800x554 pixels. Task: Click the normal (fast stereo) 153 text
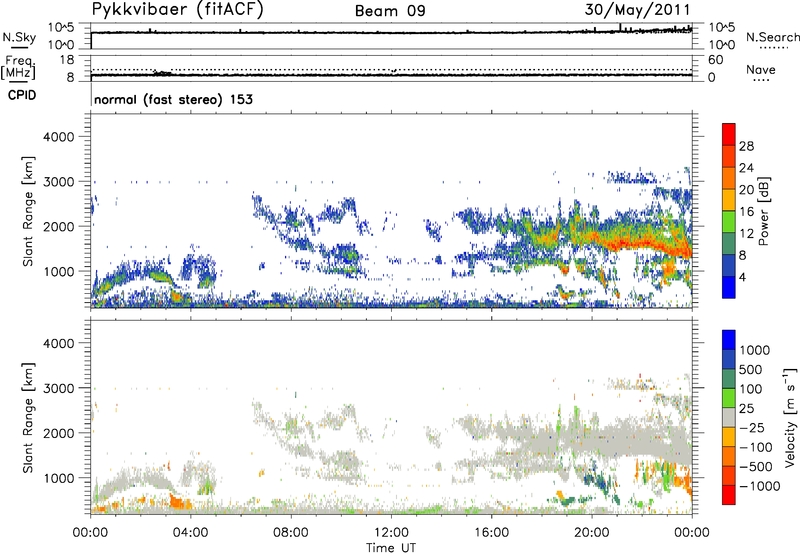point(173,99)
